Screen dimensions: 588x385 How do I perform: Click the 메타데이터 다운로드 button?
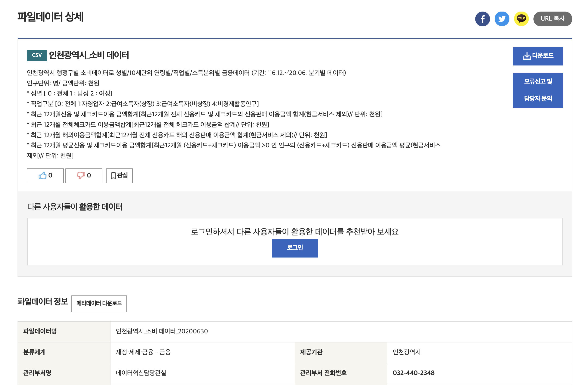(x=99, y=303)
